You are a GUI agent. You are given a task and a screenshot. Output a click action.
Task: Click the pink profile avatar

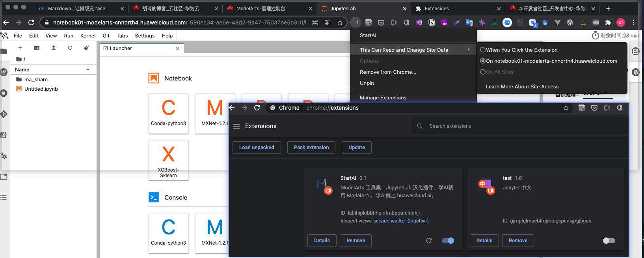pyautogui.click(x=621, y=22)
